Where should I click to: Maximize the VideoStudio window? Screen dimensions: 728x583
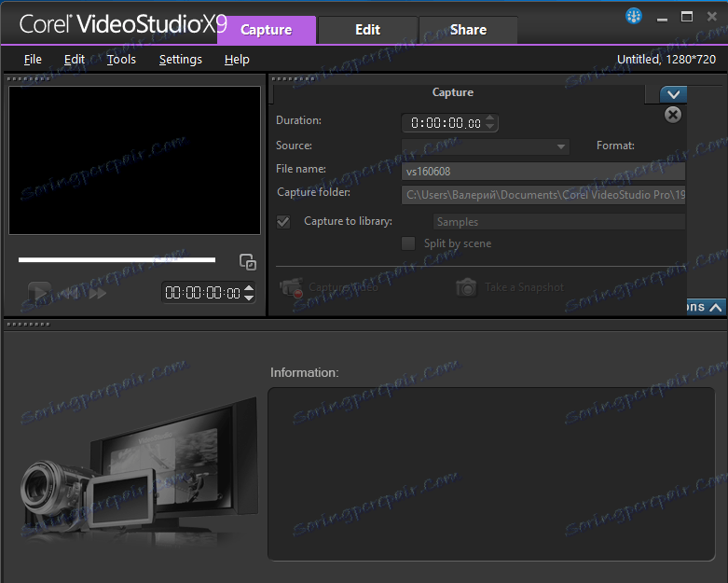pyautogui.click(x=687, y=17)
